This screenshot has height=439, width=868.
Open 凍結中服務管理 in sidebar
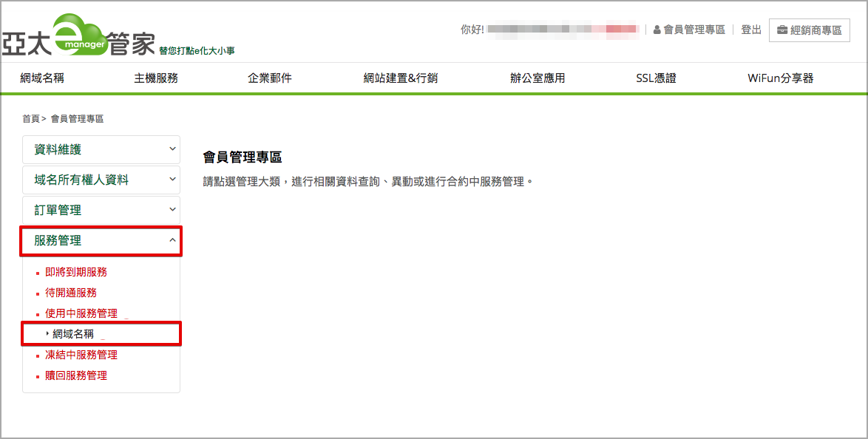point(81,355)
